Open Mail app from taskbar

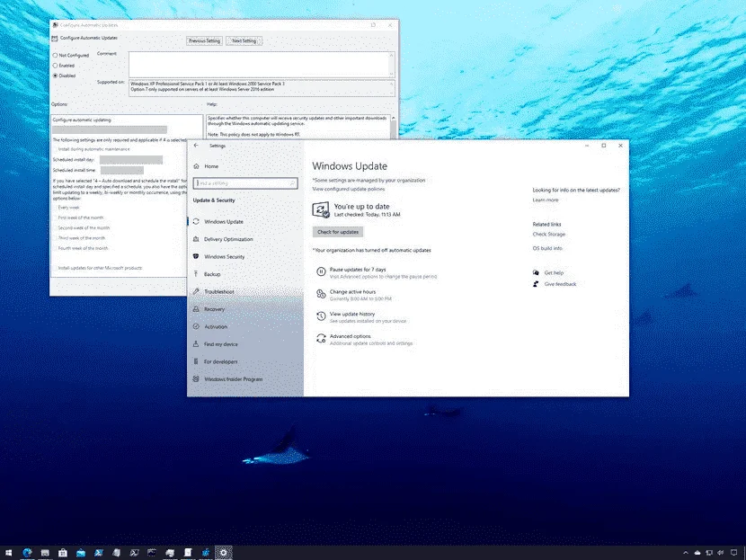80,553
